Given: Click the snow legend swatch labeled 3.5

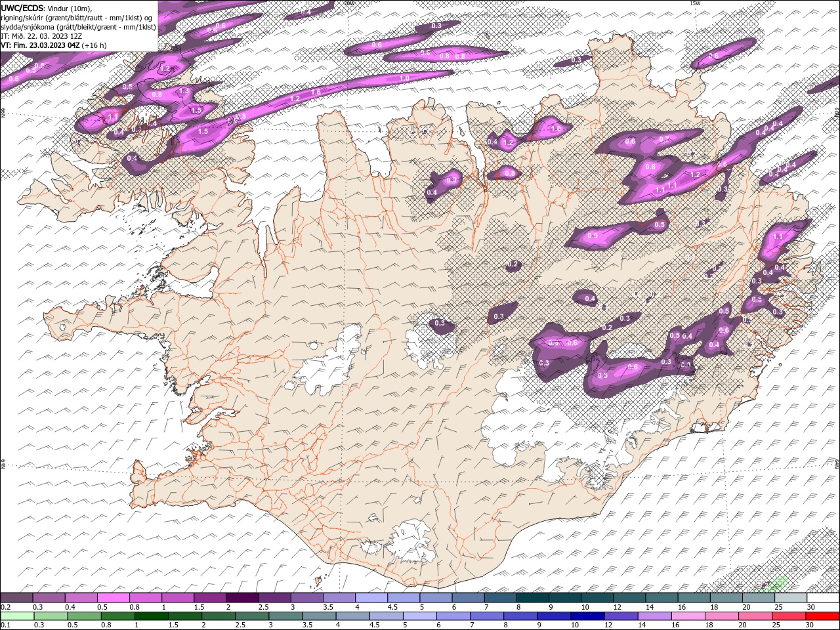Looking at the screenshot, I should coord(339,598).
